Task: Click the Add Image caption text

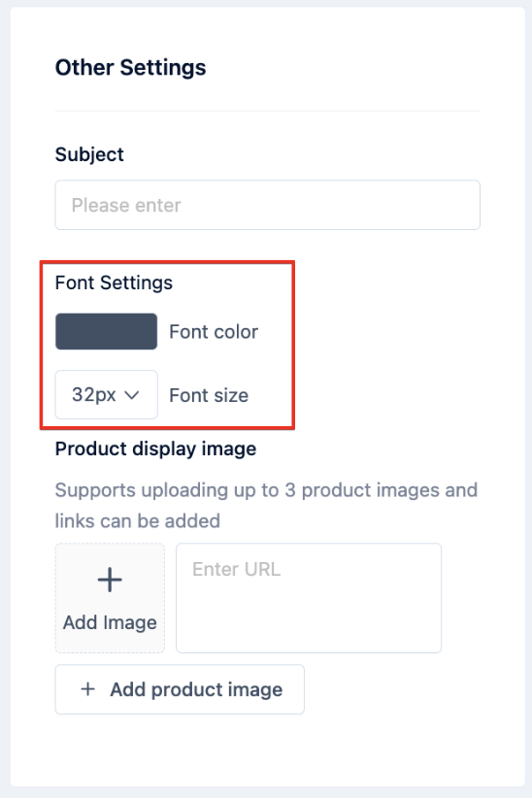Action: pyautogui.click(x=110, y=622)
